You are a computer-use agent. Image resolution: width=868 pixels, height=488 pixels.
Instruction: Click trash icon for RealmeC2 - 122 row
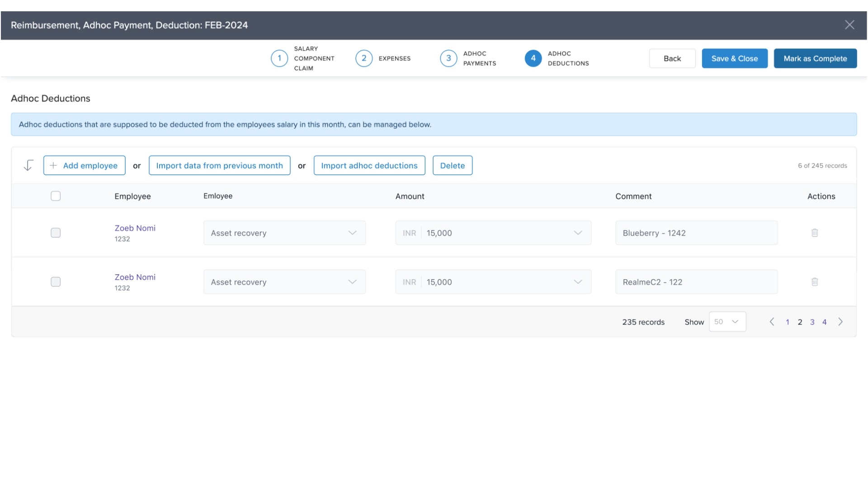click(814, 282)
